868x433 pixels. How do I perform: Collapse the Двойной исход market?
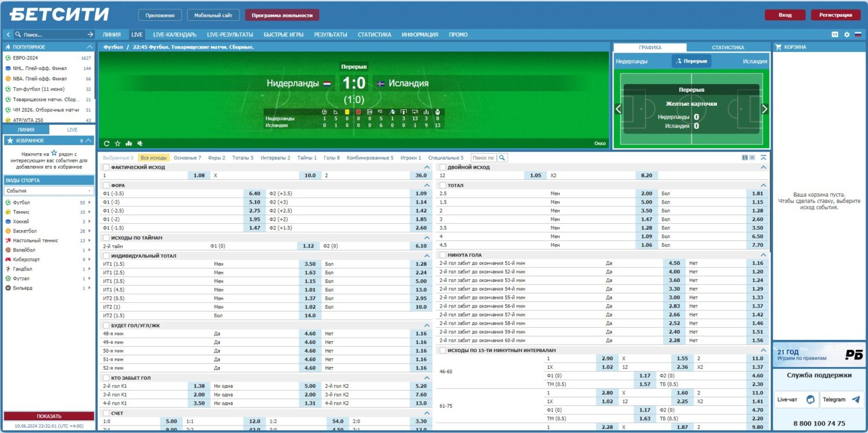764,167
